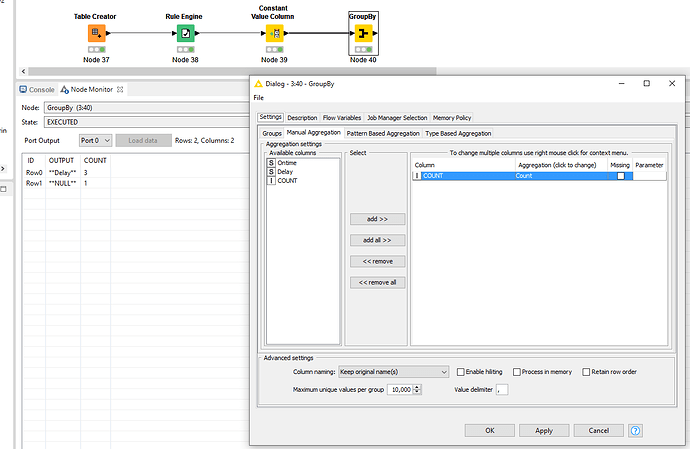Viewport: 690px width, 449px height.
Task: Click the Maximum unique values field
Action: pyautogui.click(x=400, y=390)
